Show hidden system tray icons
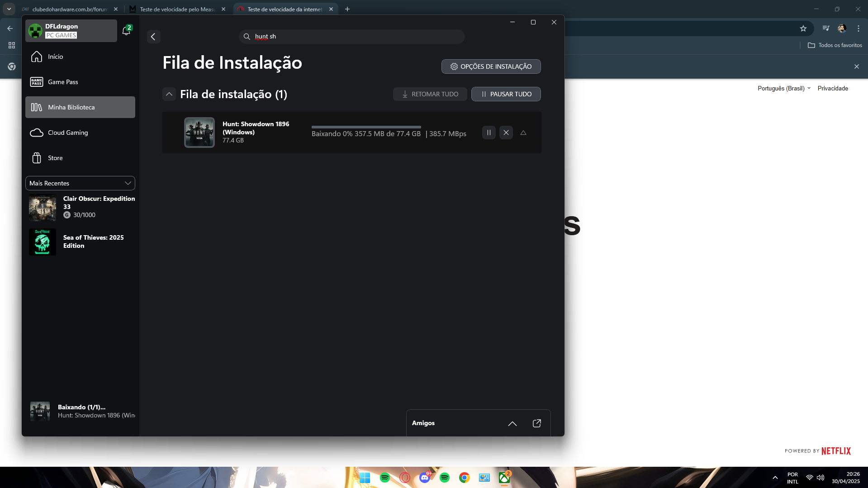The height and width of the screenshot is (488, 868). [775, 478]
